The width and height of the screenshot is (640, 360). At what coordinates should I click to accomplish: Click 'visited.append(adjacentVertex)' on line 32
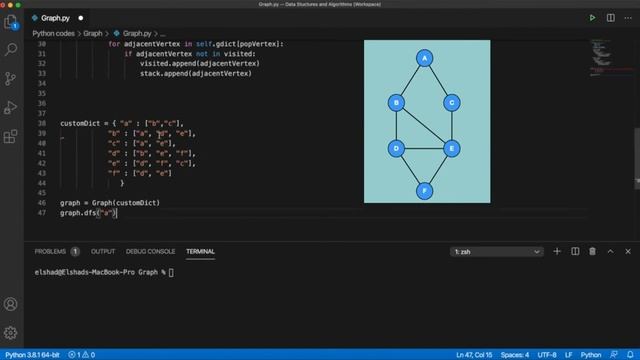[200, 64]
